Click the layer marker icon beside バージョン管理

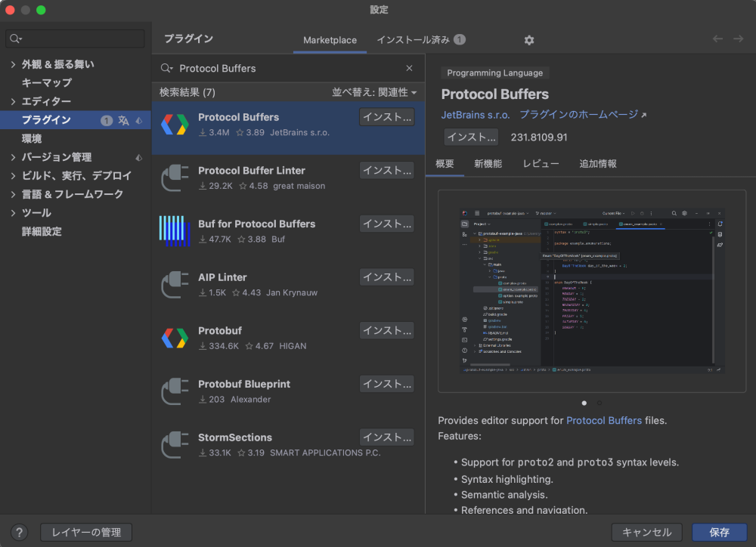139,158
